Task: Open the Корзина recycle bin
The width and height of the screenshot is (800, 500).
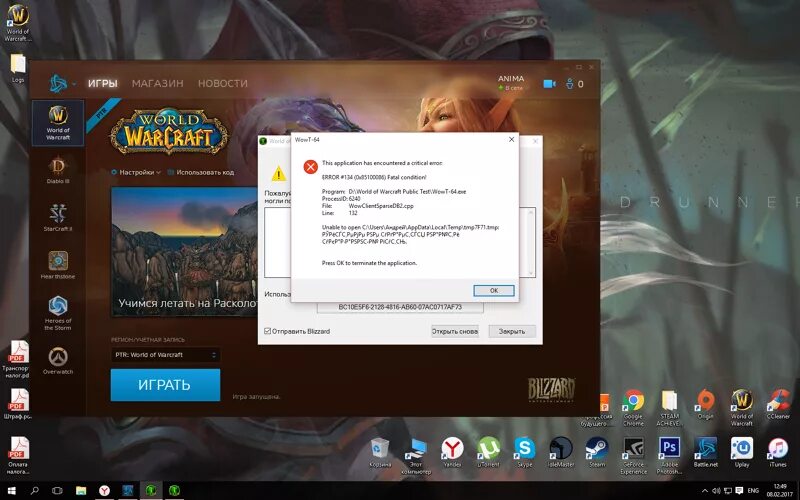Action: tap(380, 453)
